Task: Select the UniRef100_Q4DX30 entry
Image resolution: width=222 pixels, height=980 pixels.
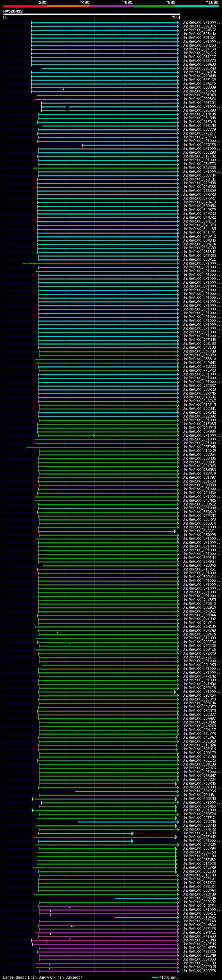Action: (x=199, y=844)
